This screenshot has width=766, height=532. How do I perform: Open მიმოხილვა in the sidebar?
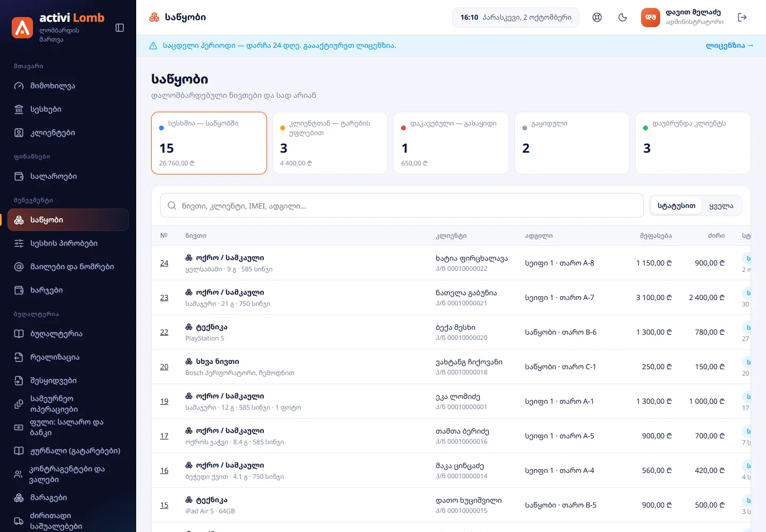[x=68, y=86]
